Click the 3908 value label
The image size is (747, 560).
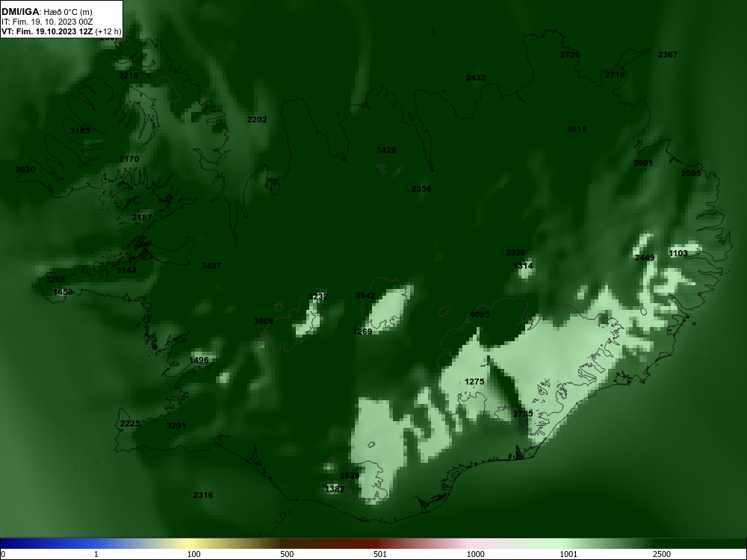[264, 321]
